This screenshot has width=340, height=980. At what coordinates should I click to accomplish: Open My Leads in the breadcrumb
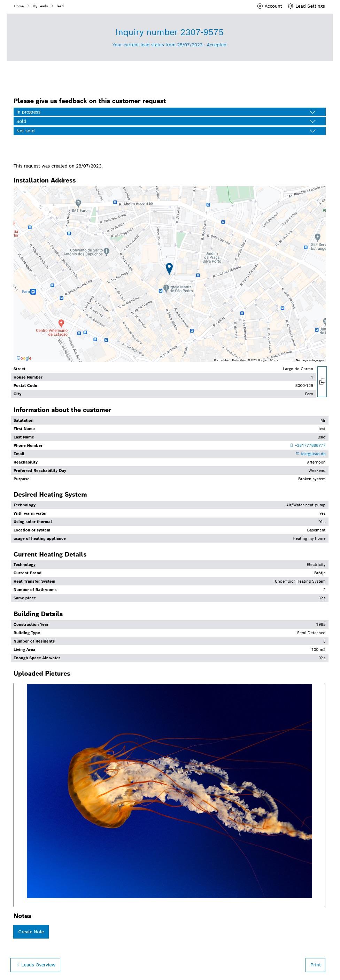pos(40,6)
